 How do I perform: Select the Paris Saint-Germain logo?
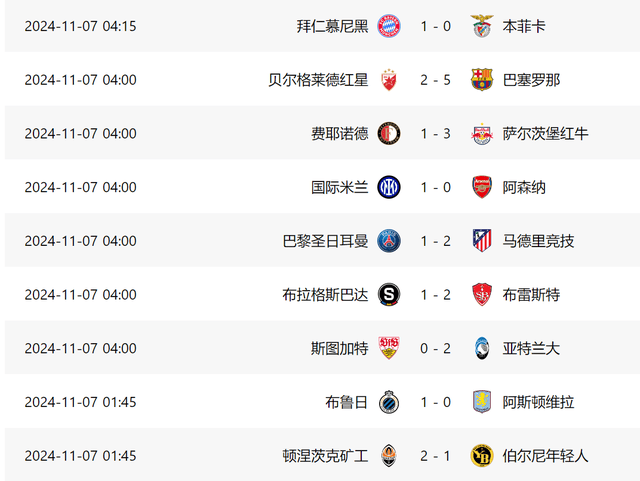pos(389,241)
